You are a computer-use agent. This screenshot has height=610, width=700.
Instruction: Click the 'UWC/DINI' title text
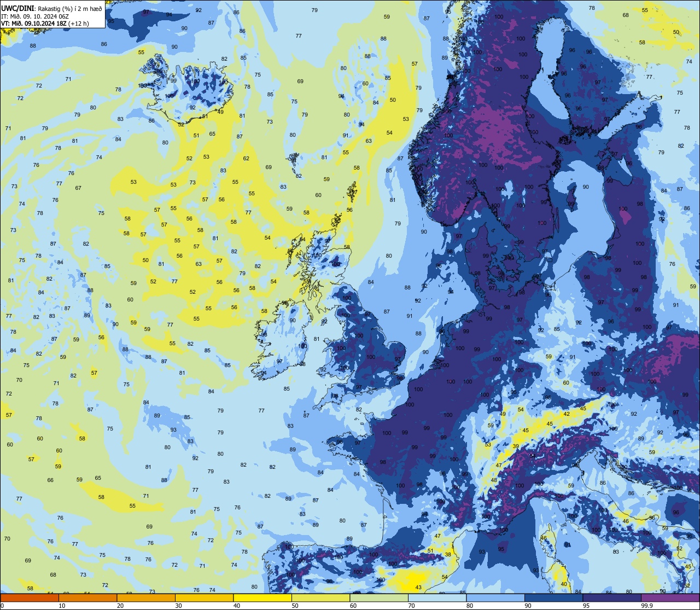(x=19, y=9)
